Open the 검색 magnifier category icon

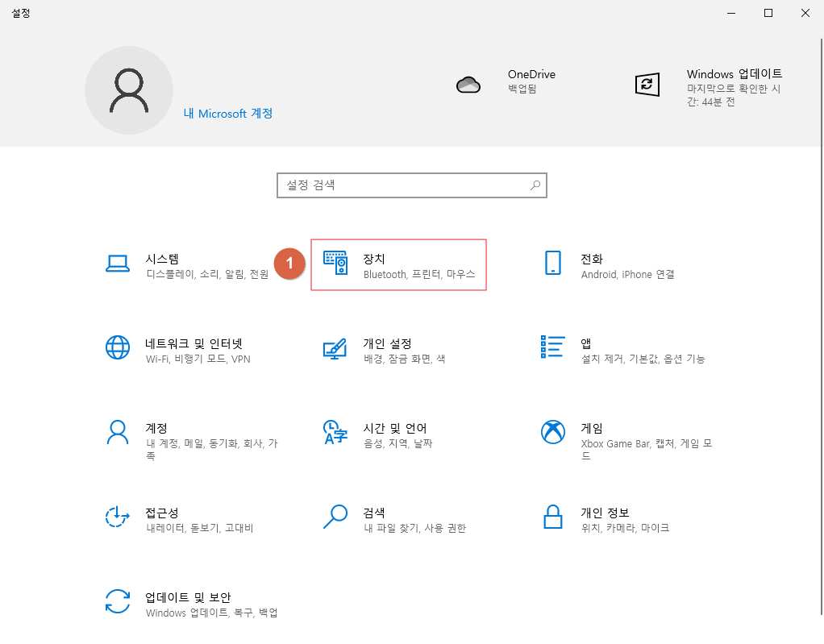335,517
